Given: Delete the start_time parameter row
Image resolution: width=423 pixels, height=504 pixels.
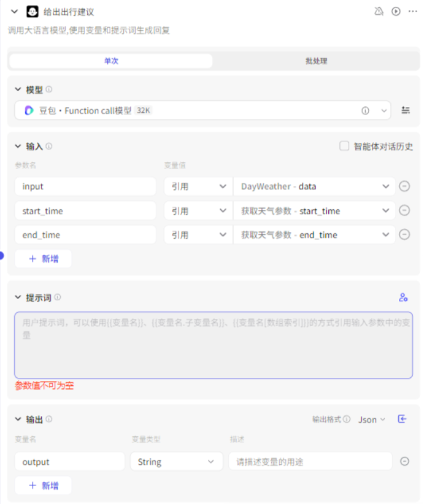Looking at the screenshot, I should (405, 210).
